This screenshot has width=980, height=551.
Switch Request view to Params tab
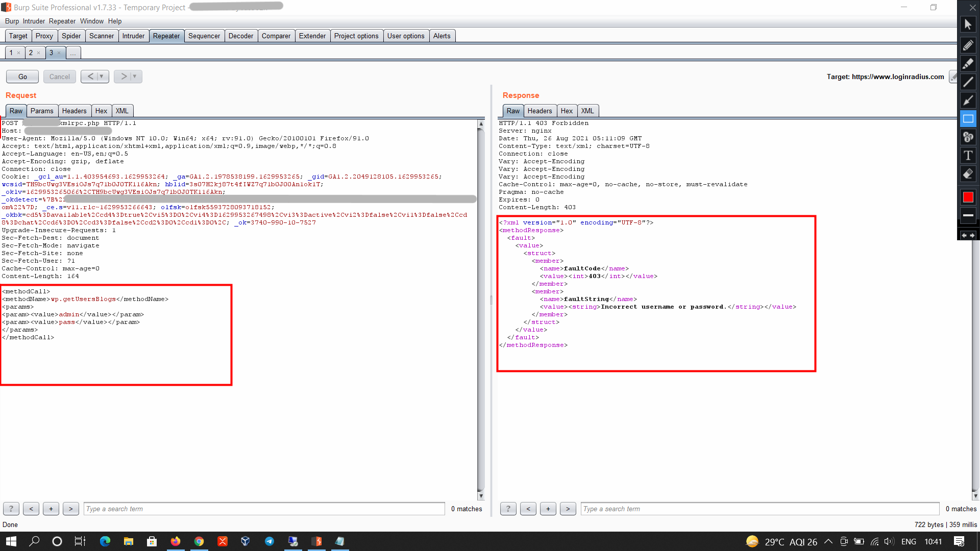click(42, 111)
